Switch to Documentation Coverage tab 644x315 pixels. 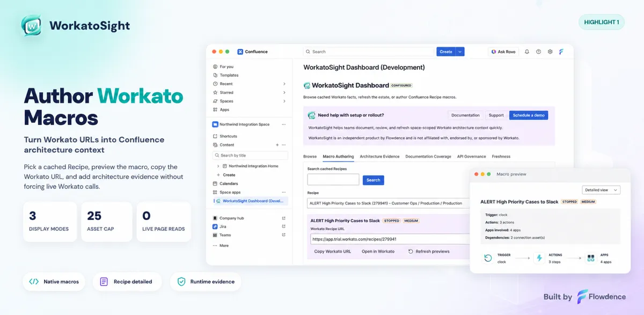click(x=428, y=157)
